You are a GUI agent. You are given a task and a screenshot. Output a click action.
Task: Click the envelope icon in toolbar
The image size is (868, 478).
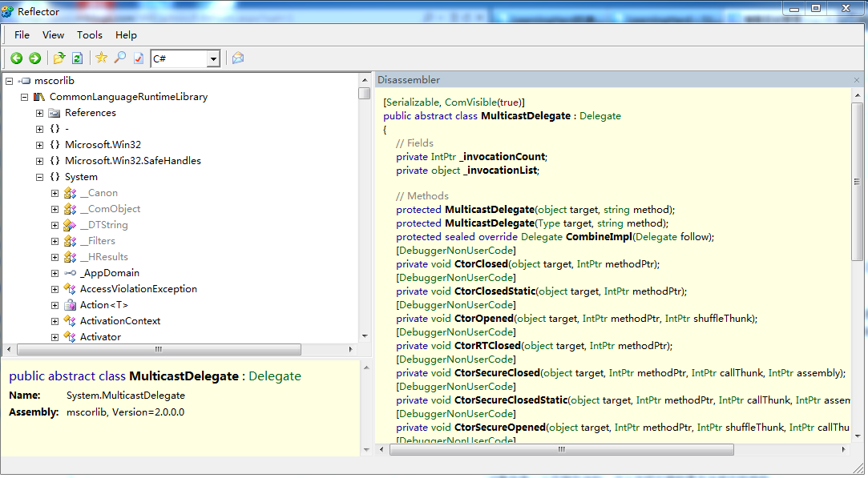238,58
